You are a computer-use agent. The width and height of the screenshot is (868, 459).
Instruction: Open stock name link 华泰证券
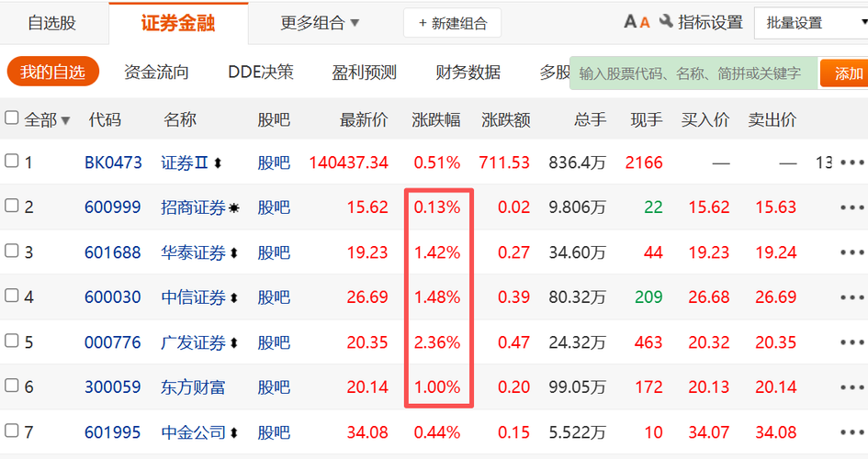point(193,252)
